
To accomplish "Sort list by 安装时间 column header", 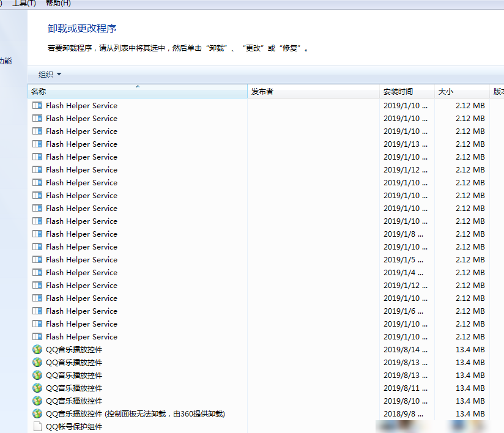I will pyautogui.click(x=407, y=91).
